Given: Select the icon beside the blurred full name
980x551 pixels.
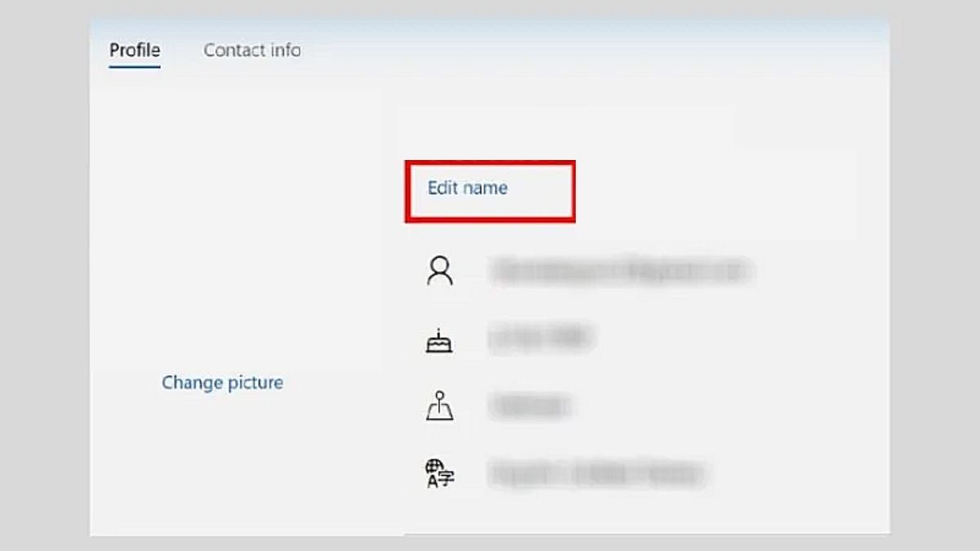Looking at the screenshot, I should (x=440, y=269).
